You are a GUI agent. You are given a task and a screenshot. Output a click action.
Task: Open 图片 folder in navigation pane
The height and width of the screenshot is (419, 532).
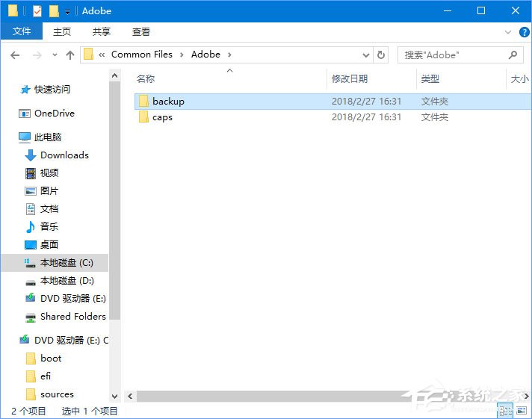pos(49,191)
